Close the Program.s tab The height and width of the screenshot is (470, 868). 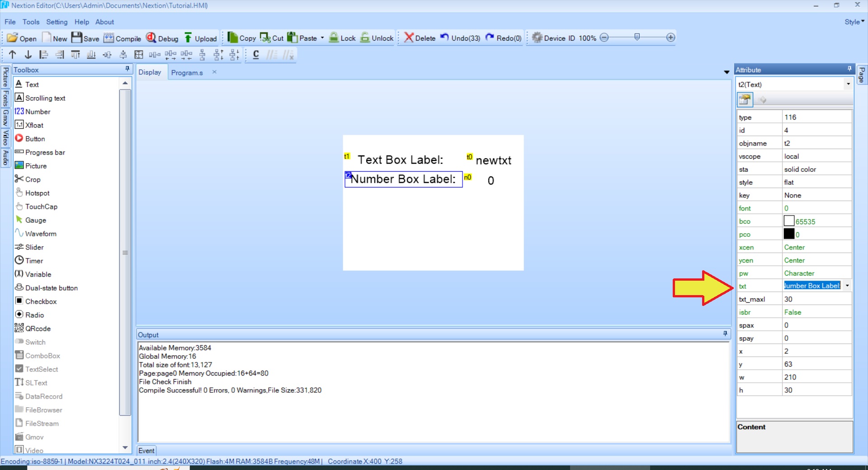(214, 72)
